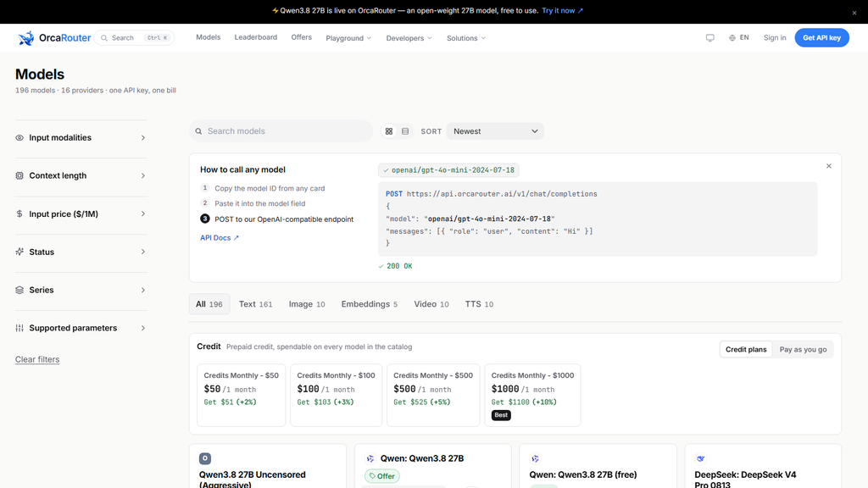Image resolution: width=868 pixels, height=488 pixels.
Task: Open the Newest sort dropdown
Action: (495, 131)
